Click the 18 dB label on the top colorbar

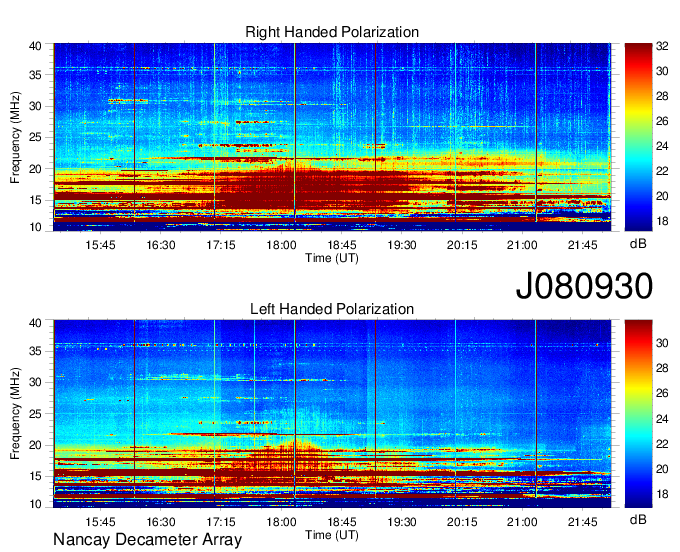pyautogui.click(x=662, y=221)
